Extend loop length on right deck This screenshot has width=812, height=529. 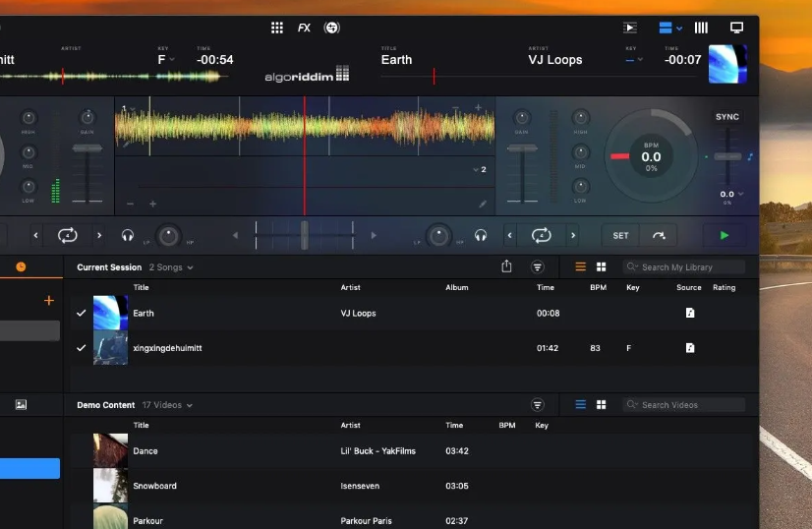(573, 236)
